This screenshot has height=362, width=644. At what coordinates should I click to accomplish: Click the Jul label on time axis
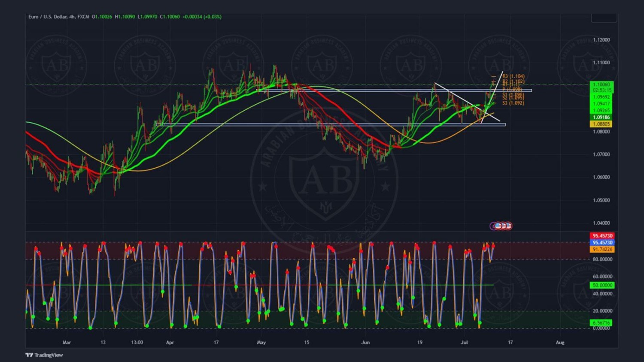pos(464,342)
